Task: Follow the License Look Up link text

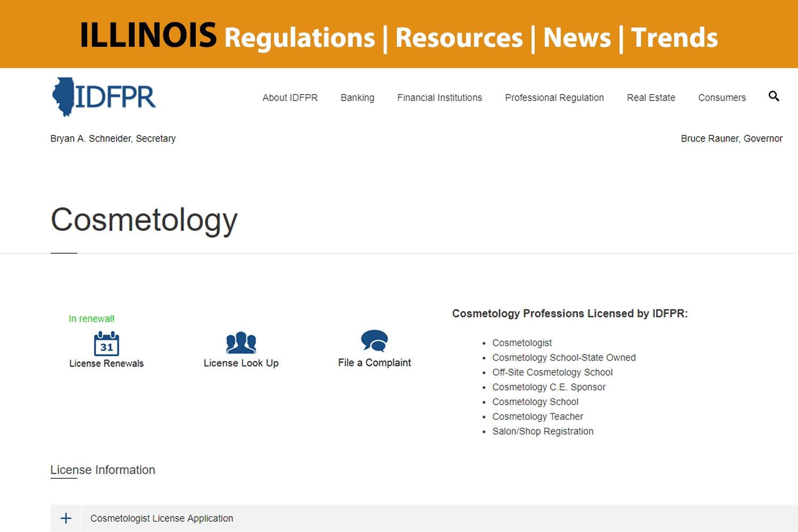Action: 241,363
